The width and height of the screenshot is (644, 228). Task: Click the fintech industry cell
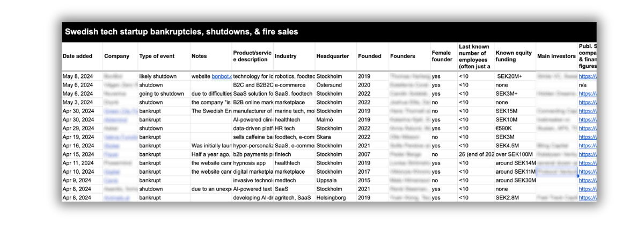pos(283,154)
